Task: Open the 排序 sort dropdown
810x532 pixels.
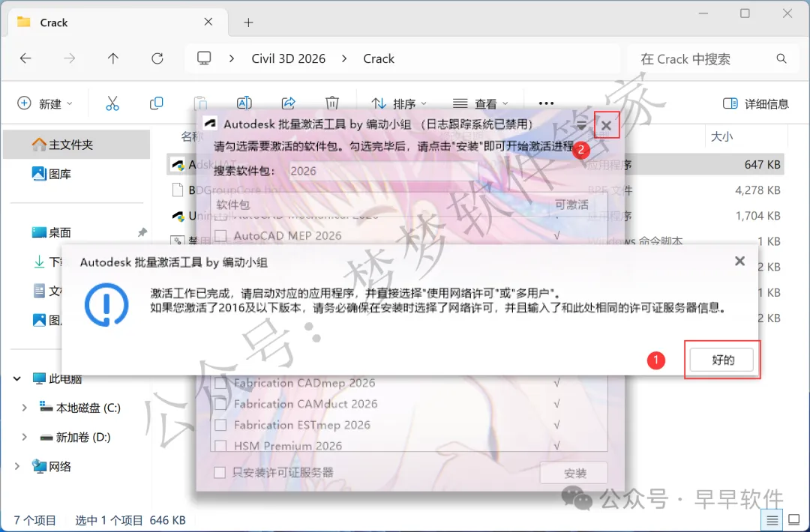Action: pos(399,103)
